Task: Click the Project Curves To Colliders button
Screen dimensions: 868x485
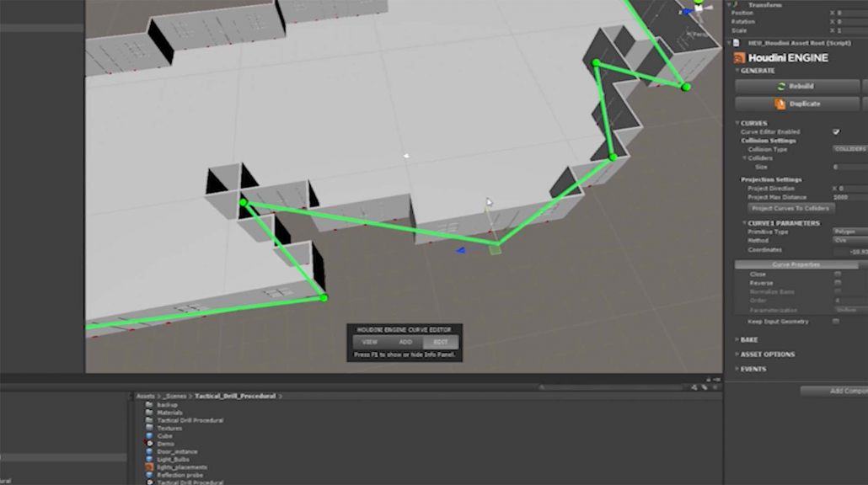Action: [x=790, y=208]
